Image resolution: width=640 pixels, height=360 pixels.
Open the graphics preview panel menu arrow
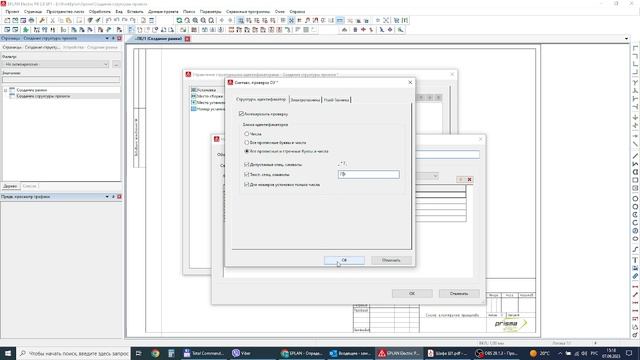pos(107,197)
